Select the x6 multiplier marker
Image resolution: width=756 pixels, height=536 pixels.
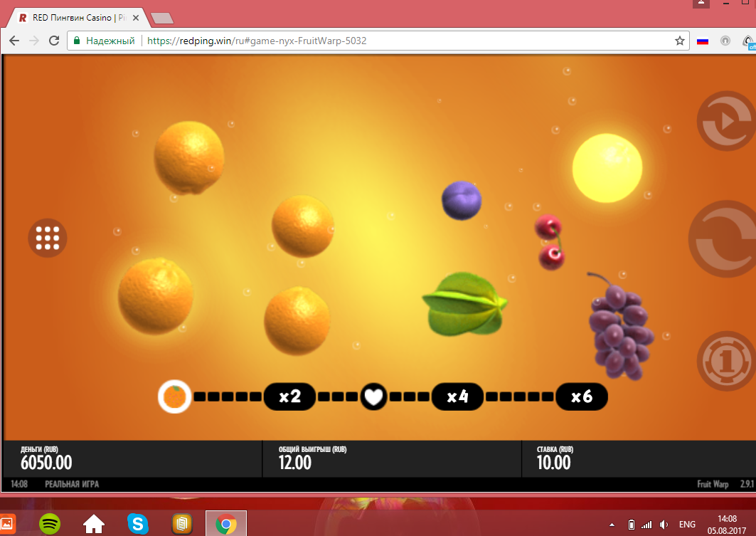pos(582,396)
